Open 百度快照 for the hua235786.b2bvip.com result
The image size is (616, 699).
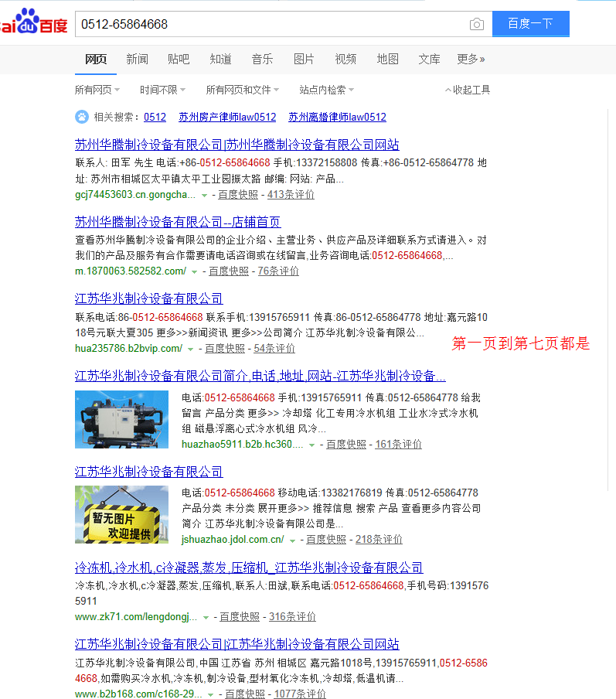click(225, 349)
